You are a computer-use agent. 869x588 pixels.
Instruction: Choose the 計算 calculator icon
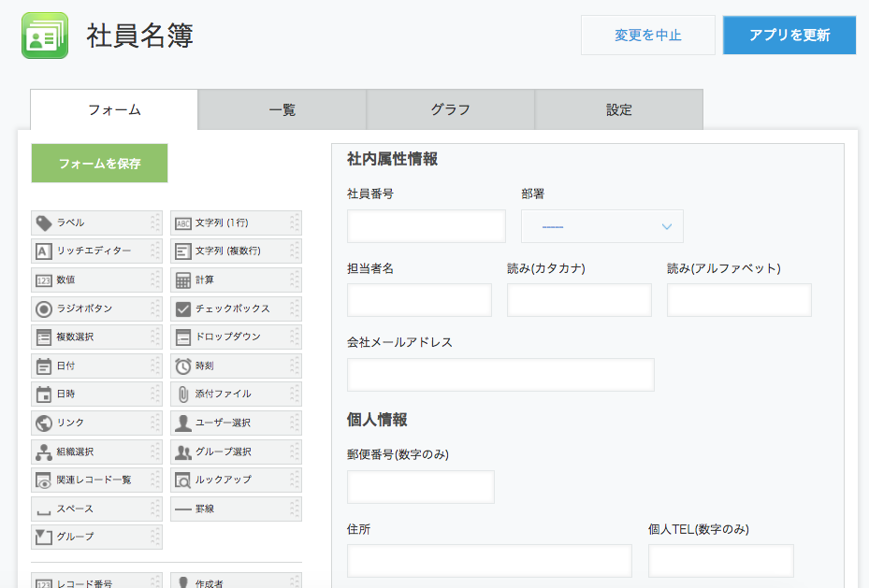coord(183,280)
